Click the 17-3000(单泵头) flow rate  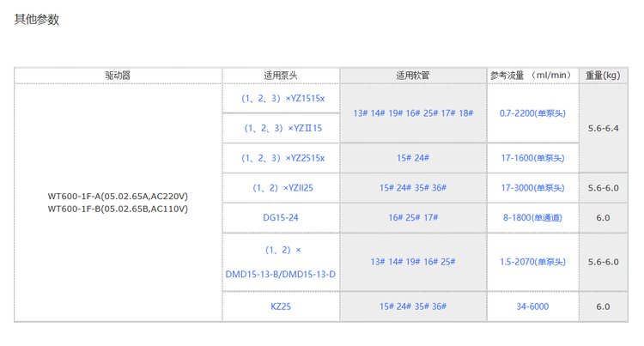pyautogui.click(x=532, y=187)
